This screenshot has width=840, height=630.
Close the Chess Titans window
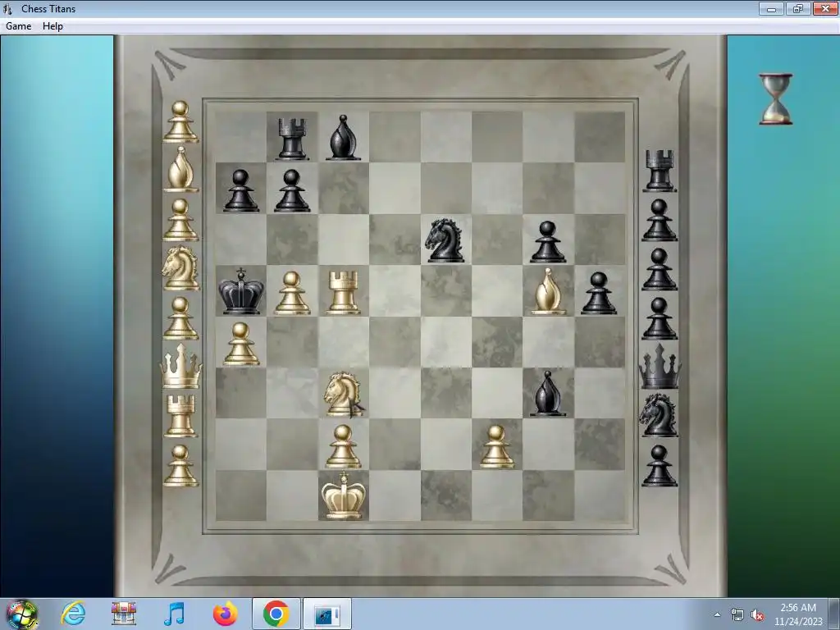825,8
